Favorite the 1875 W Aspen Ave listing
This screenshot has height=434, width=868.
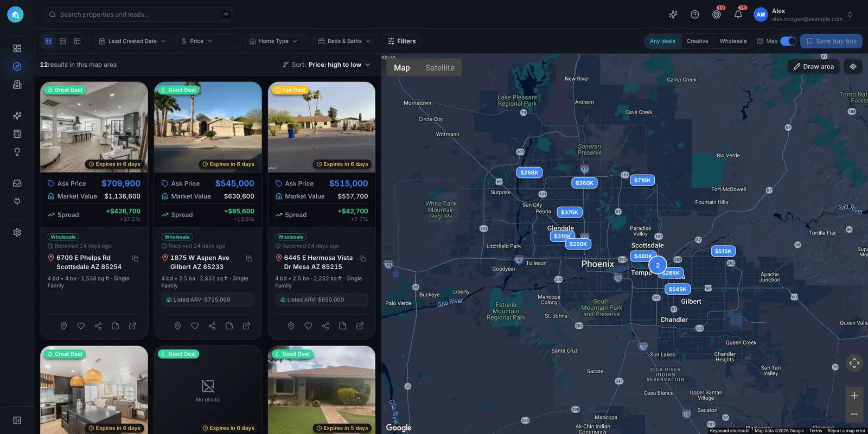[x=195, y=326]
